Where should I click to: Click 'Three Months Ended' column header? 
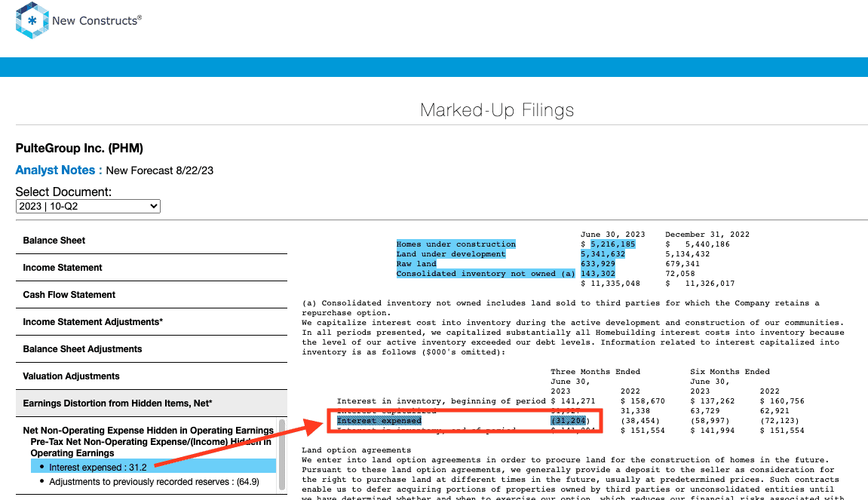[595, 372]
